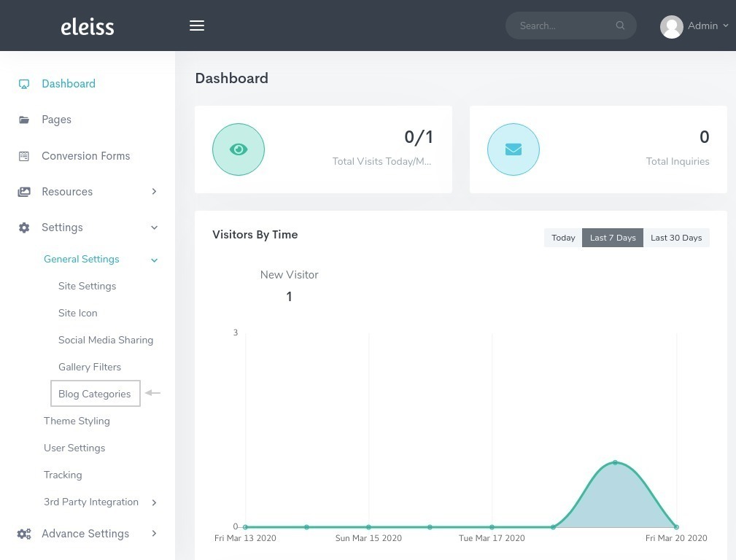Screen dimensions: 736x560
Task: Click the green eye visits icon
Action: [x=239, y=149]
